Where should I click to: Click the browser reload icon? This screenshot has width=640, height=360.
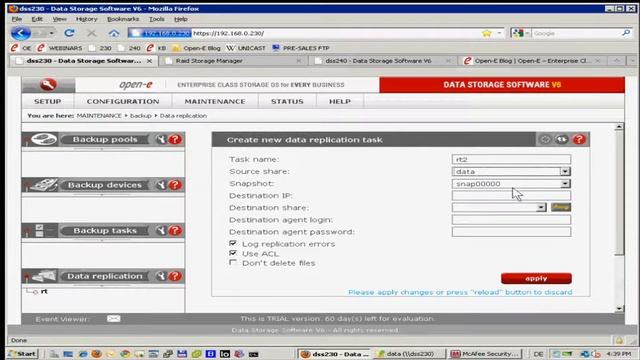point(69,33)
